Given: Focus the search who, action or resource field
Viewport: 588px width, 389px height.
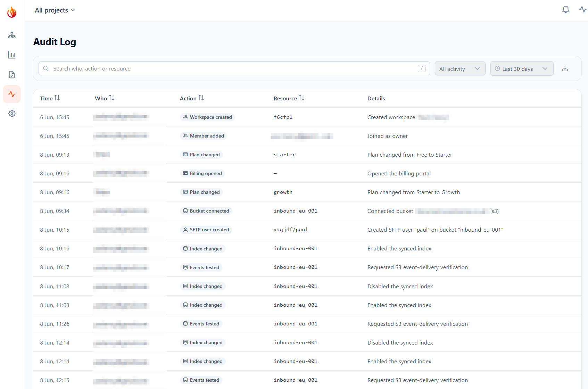Looking at the screenshot, I should coord(234,68).
